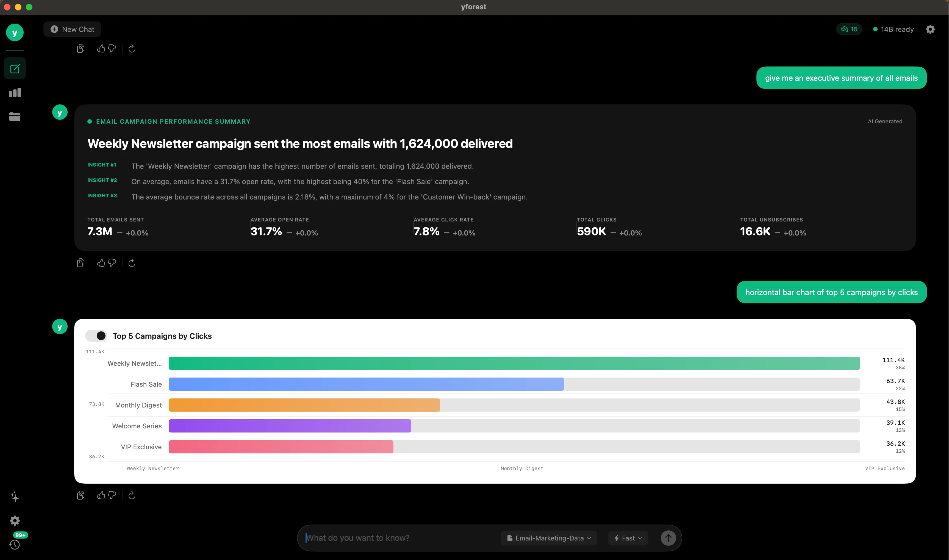Focus the 'What do you want to know?' input
The image size is (949, 560).
[x=400, y=538]
